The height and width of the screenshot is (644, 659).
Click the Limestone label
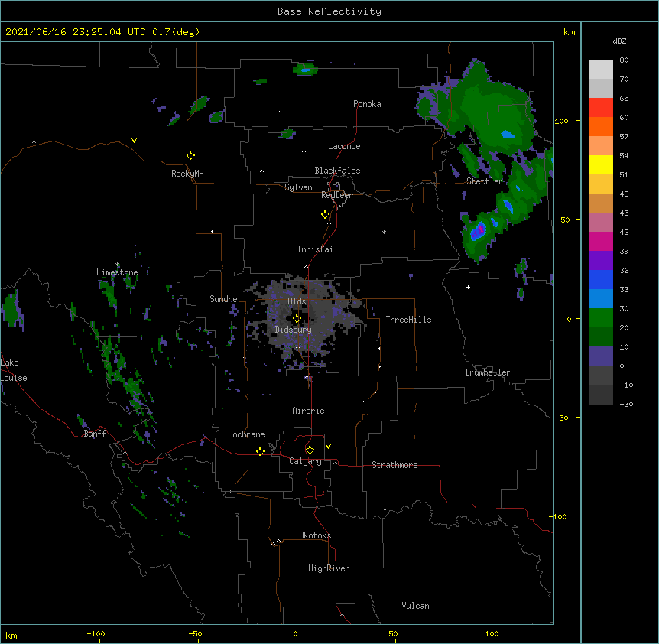coord(117,272)
